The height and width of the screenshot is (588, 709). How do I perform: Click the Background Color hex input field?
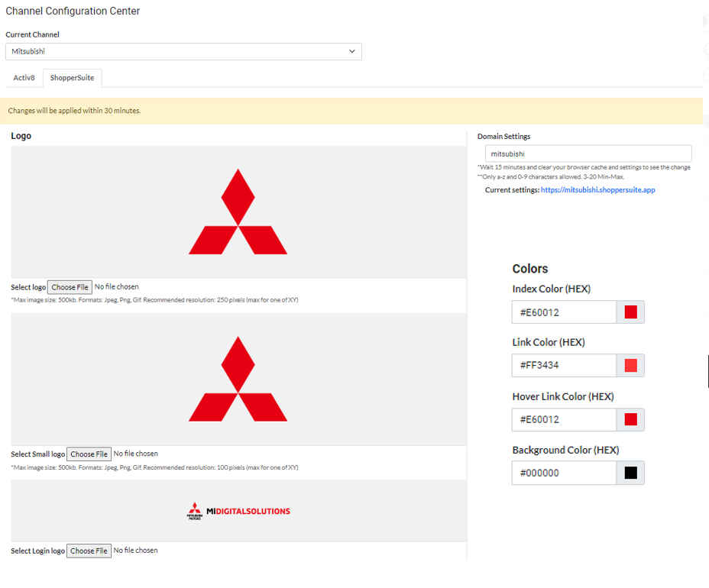click(564, 473)
